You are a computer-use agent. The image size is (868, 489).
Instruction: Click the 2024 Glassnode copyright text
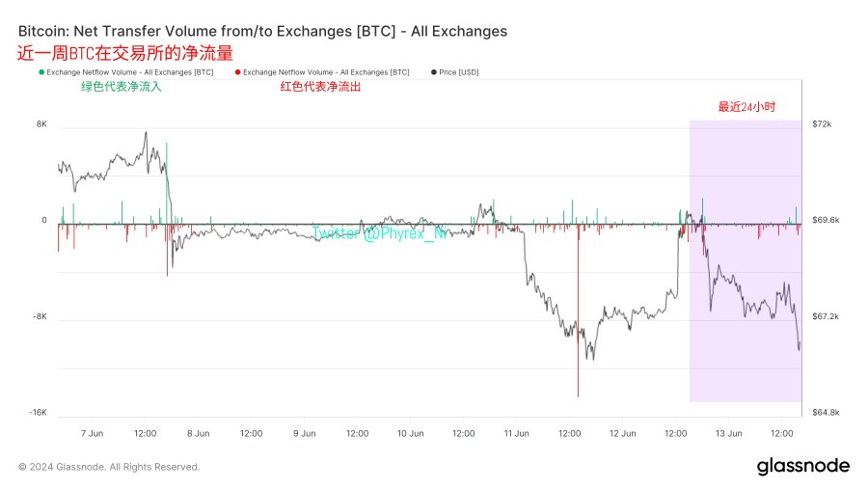click(x=109, y=467)
